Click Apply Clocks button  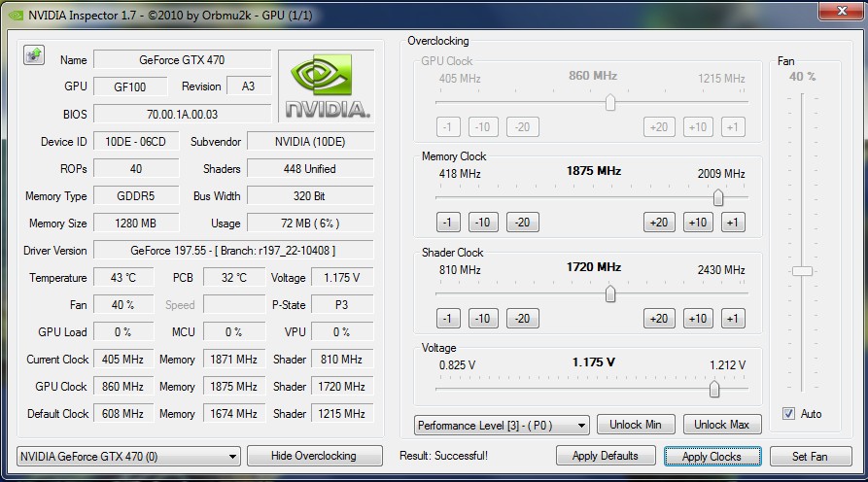click(712, 457)
